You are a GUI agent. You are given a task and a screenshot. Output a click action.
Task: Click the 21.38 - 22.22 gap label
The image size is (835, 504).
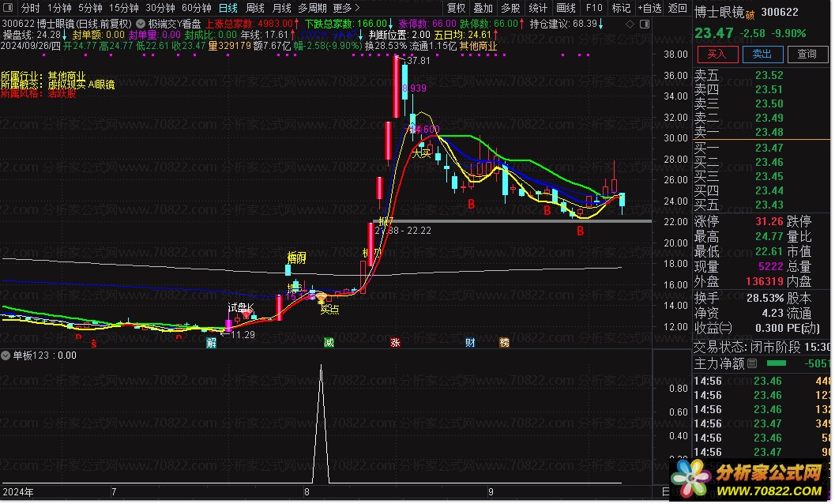pyautogui.click(x=403, y=231)
